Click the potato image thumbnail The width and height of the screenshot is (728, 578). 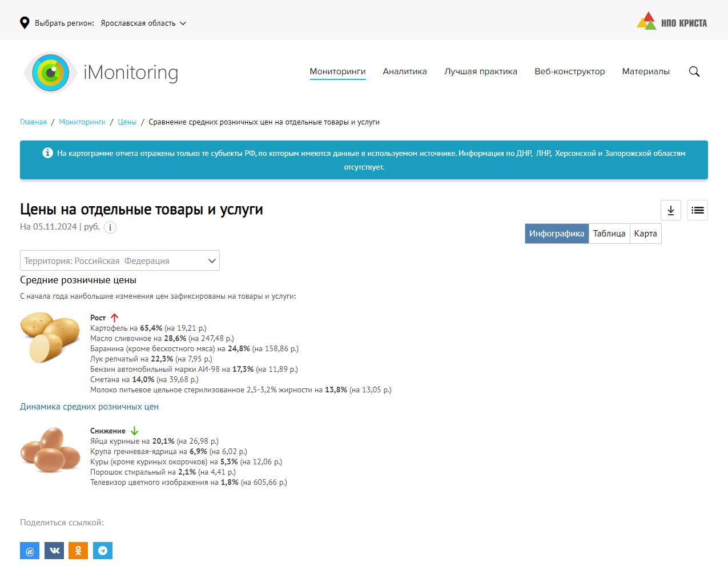tap(50, 337)
